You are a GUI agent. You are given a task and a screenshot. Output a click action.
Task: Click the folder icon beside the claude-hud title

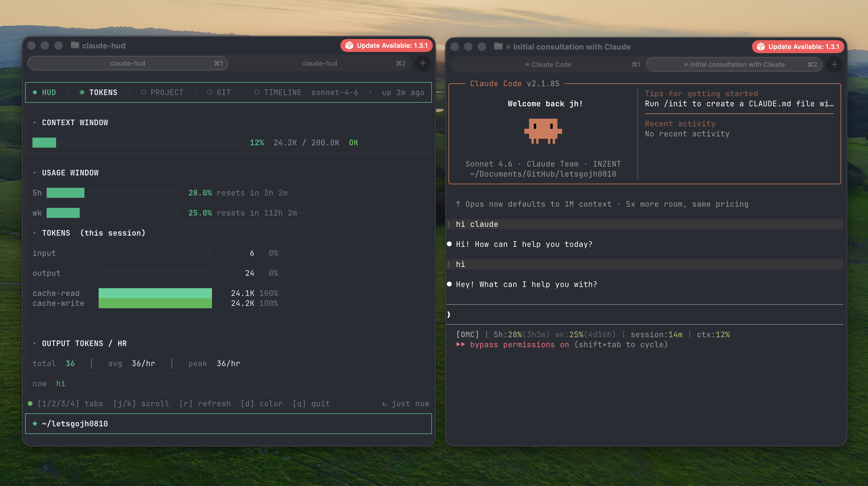click(75, 45)
